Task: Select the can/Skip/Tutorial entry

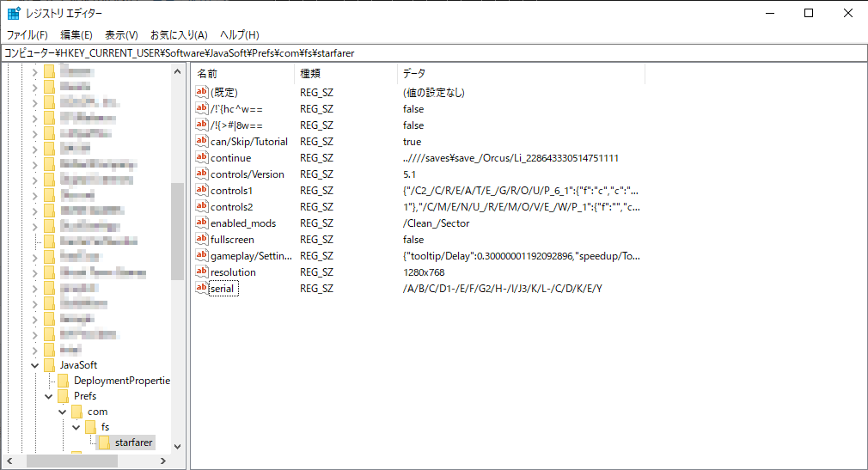Action: (249, 142)
